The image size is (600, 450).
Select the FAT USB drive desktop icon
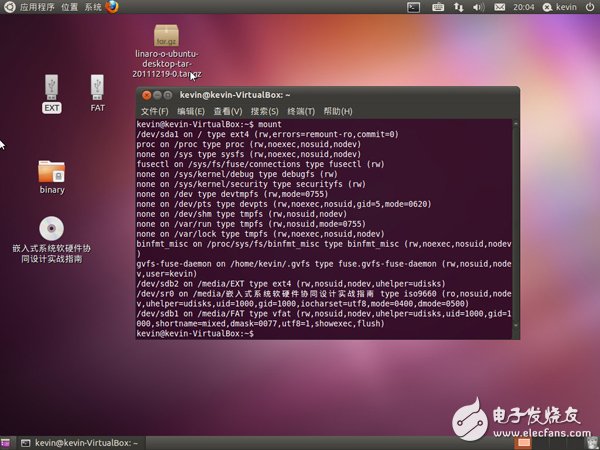pos(97,87)
